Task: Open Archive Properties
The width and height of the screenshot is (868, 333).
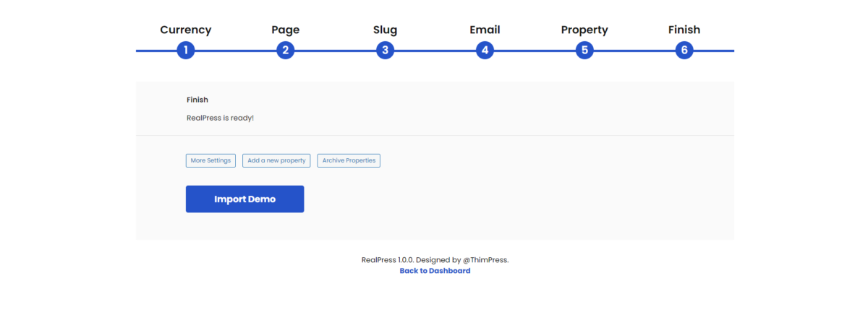Action: coord(349,160)
